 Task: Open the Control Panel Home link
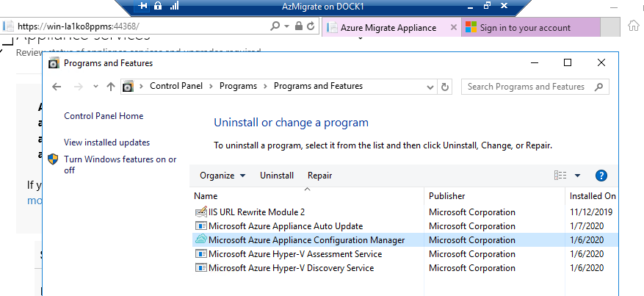(x=104, y=116)
